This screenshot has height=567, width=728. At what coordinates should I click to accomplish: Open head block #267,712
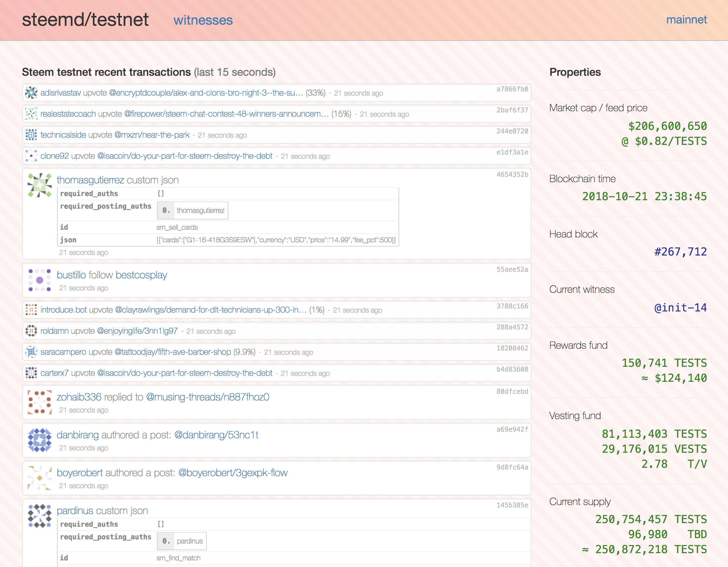click(x=681, y=252)
